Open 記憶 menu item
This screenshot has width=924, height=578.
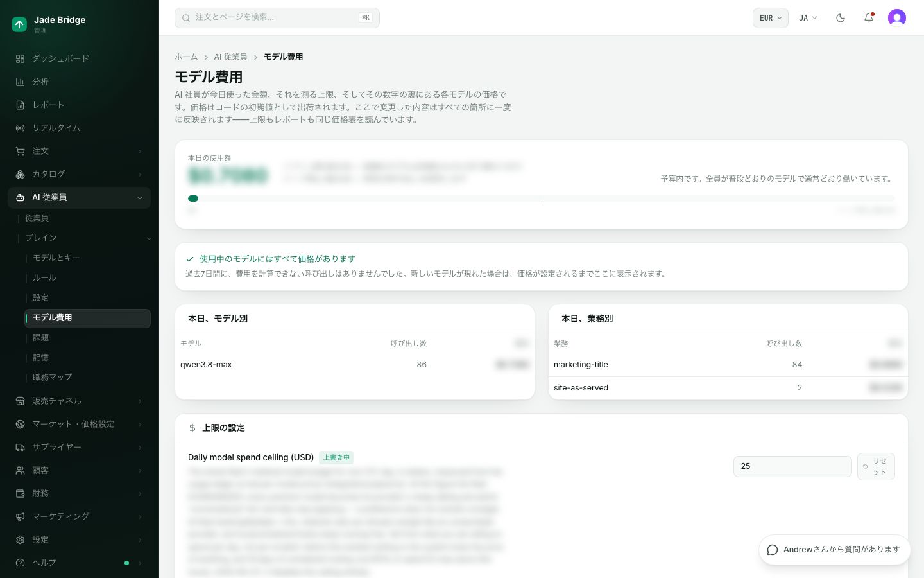pyautogui.click(x=88, y=357)
